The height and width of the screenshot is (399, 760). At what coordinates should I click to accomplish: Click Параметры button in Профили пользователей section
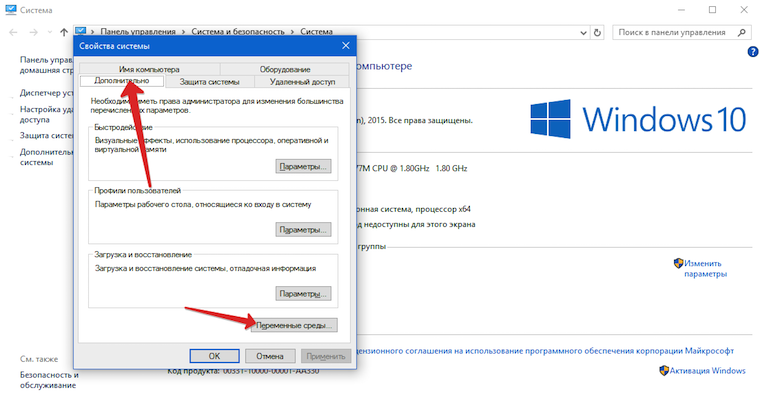[x=303, y=229]
